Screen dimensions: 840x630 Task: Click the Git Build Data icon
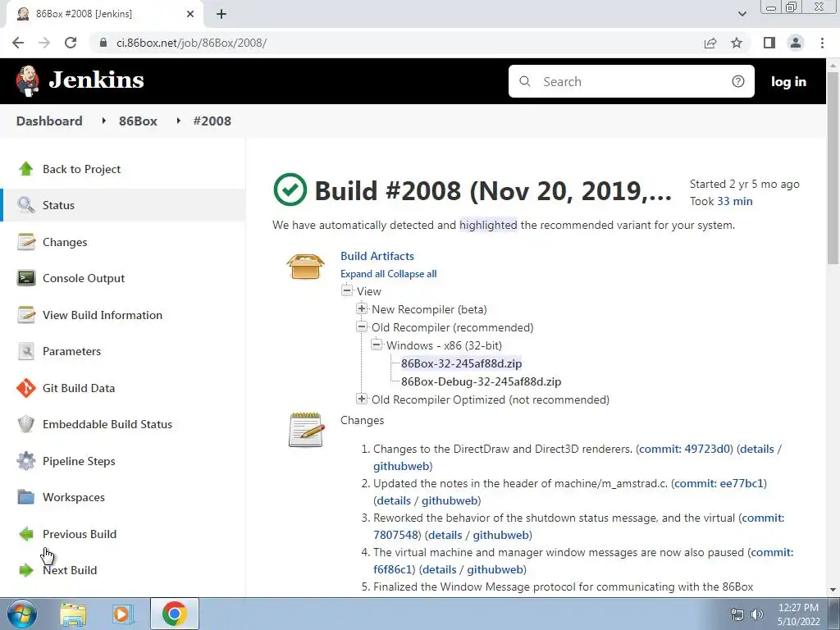point(25,388)
